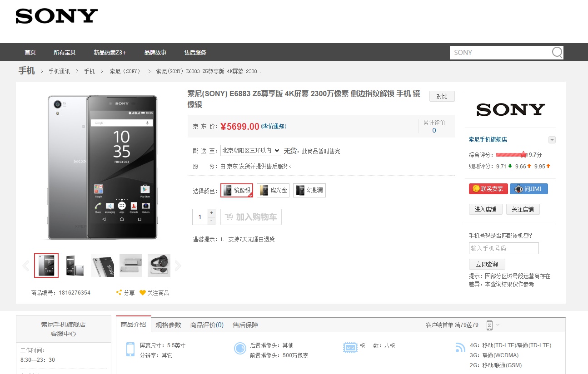588x374 pixels.
Task: Click the review count 0 link
Action: 434,130
